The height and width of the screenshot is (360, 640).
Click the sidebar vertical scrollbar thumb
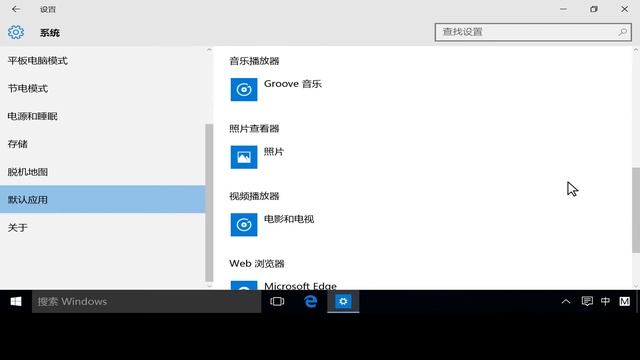pos(209,203)
